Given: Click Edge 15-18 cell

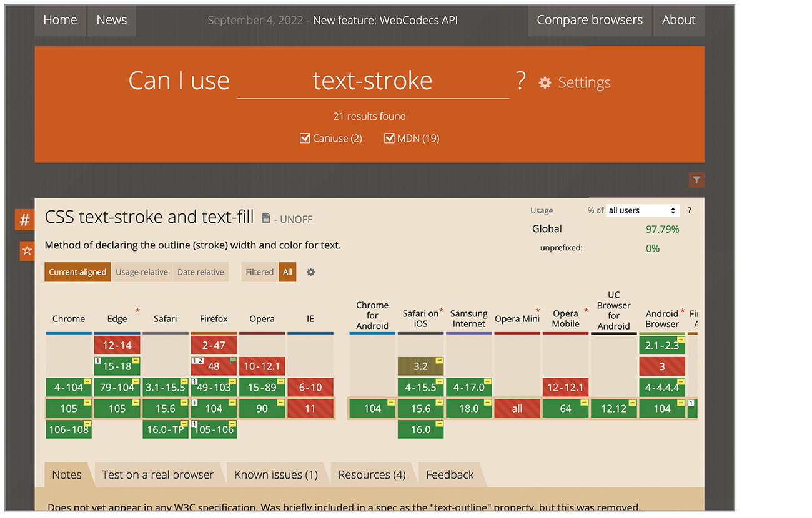Looking at the screenshot, I should pos(117,366).
